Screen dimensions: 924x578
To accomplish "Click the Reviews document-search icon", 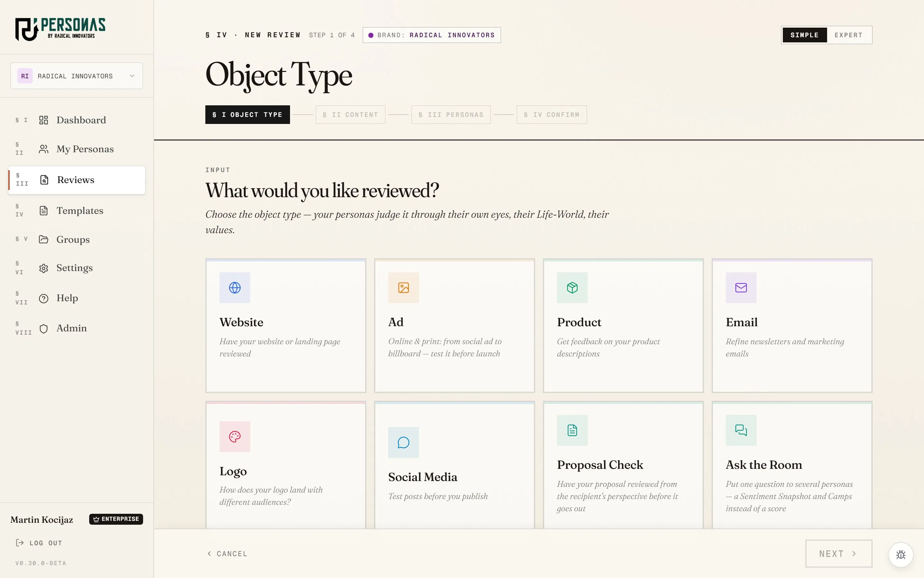I will 44,180.
